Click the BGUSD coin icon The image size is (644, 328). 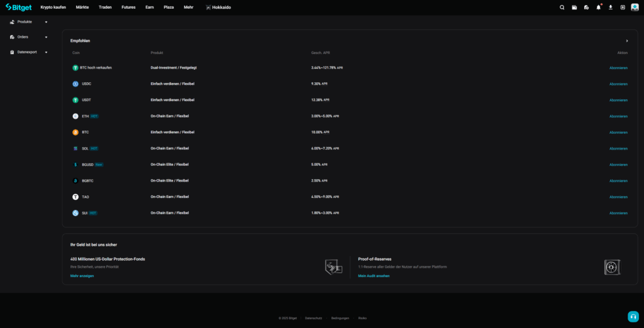tap(75, 165)
